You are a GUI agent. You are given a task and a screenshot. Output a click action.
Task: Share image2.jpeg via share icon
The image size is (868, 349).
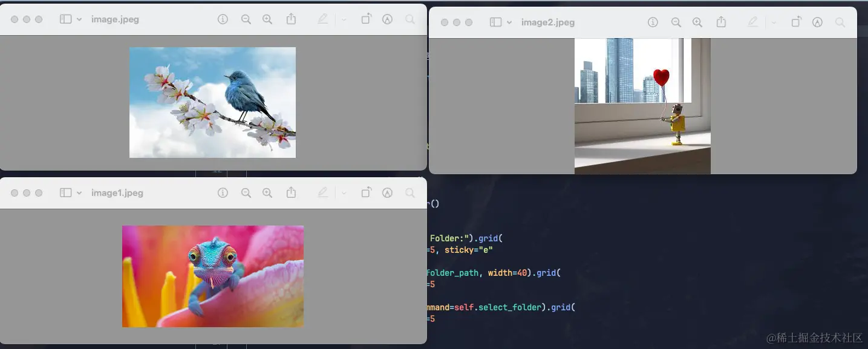coord(721,22)
